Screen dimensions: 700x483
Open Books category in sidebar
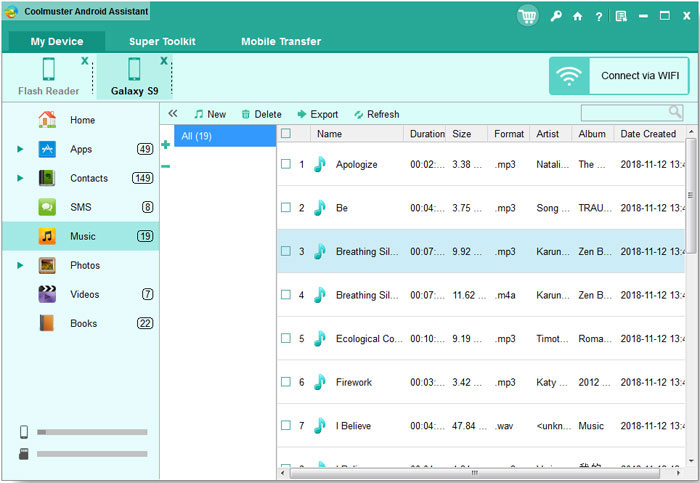pos(80,323)
